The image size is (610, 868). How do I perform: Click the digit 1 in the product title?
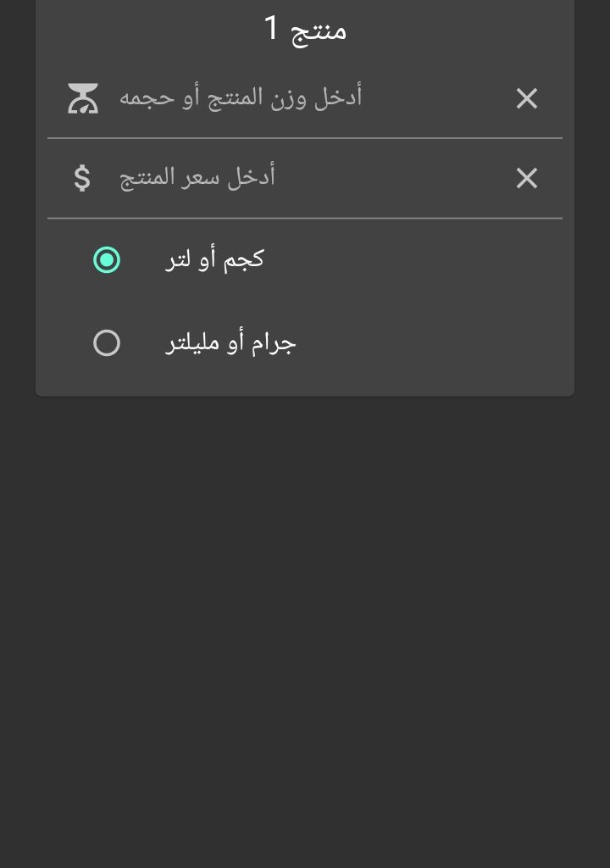(271, 30)
